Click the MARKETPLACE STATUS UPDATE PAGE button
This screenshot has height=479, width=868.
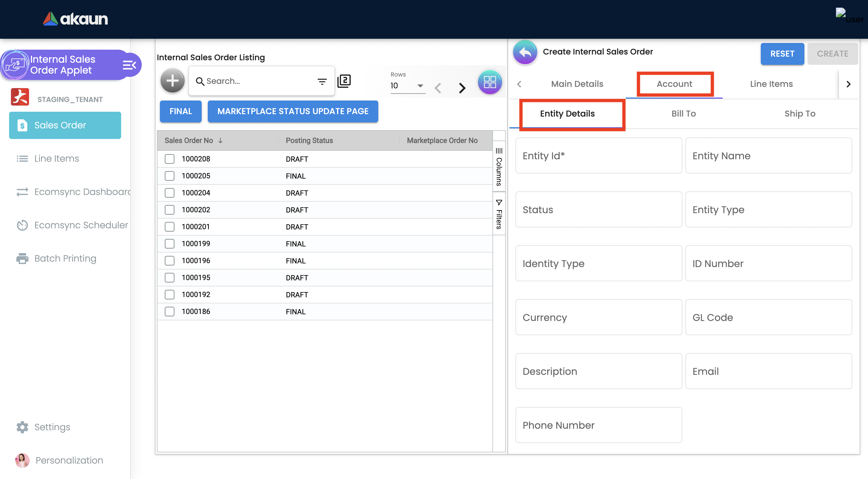(x=293, y=111)
